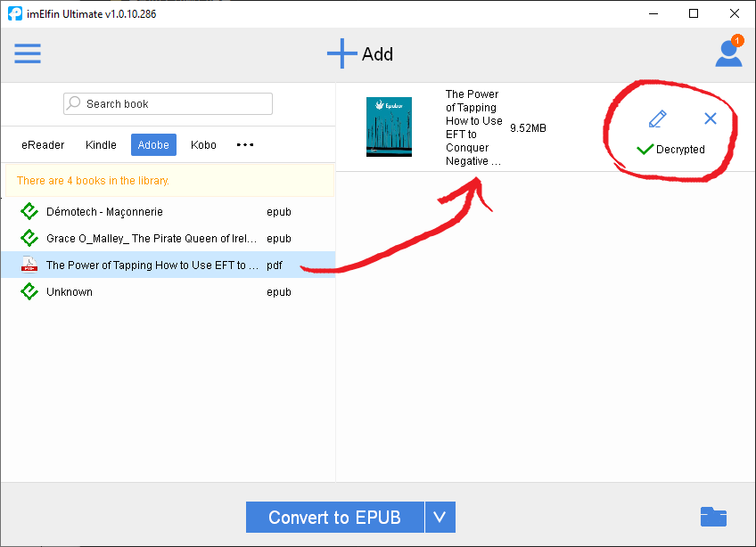This screenshot has height=547, width=756.
Task: Open the output folder icon
Action: click(713, 517)
